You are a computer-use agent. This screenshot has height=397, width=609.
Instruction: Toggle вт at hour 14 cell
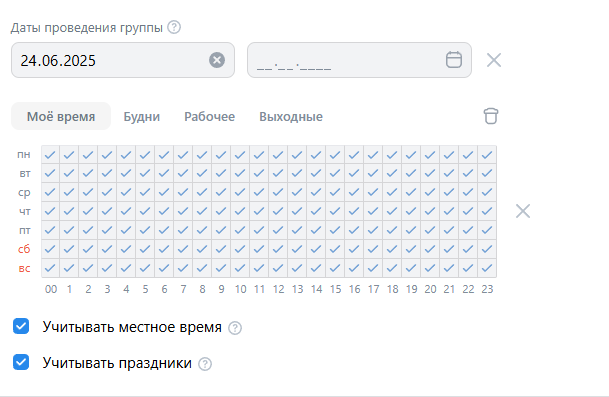coord(316,173)
